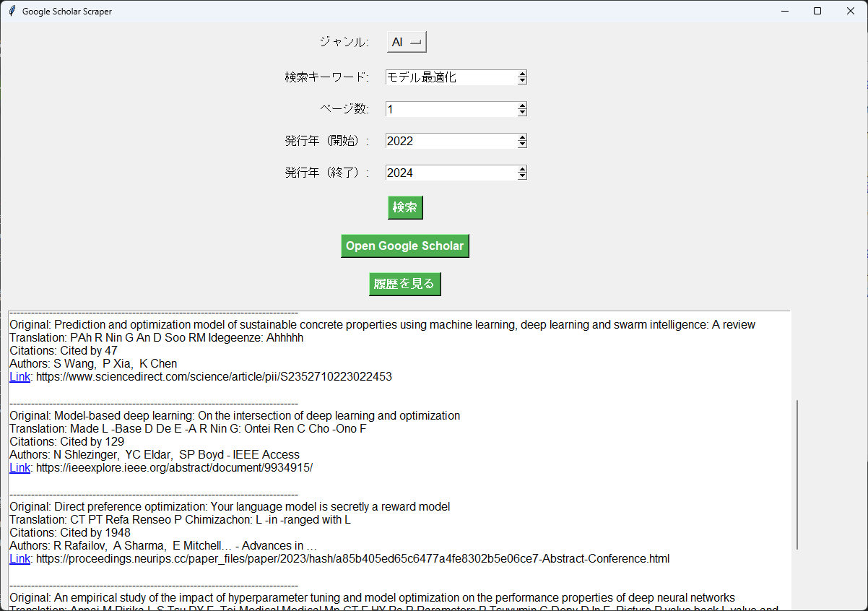Click the 'Authors: S Wang, P Xia, K Chen' line
Screen dimensions: 868x611
(93, 364)
